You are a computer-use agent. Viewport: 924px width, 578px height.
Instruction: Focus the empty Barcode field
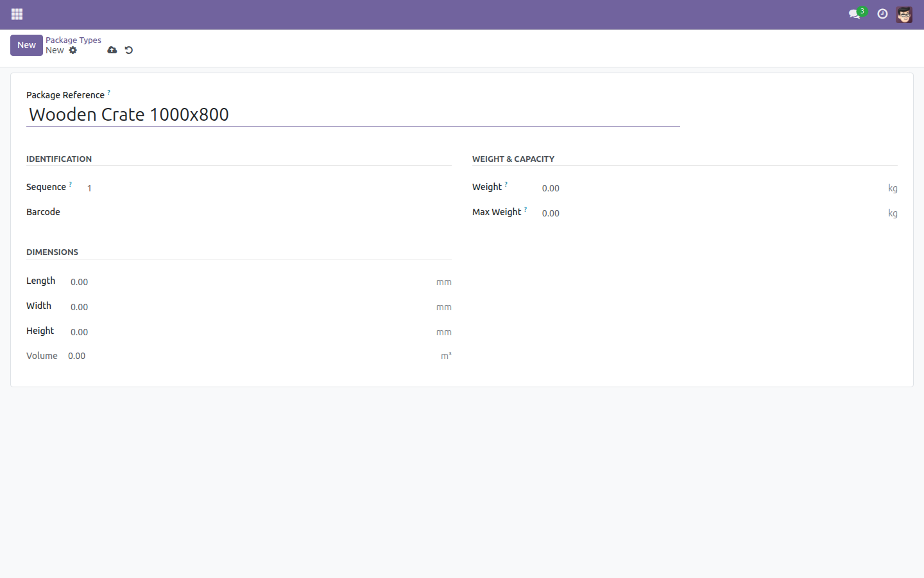click(268, 213)
